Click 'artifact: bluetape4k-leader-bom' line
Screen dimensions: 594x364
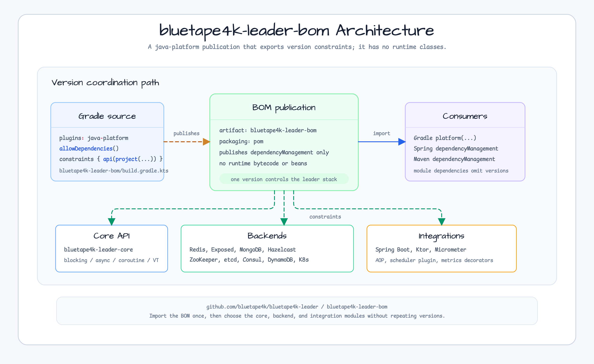(x=268, y=131)
